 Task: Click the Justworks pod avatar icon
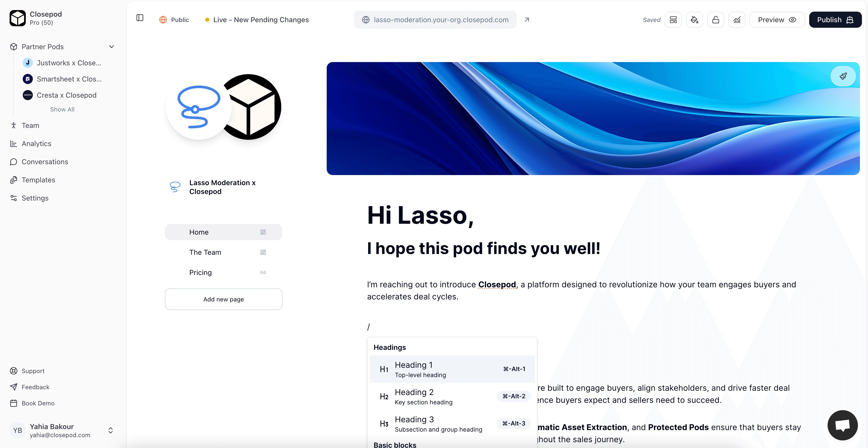(28, 63)
